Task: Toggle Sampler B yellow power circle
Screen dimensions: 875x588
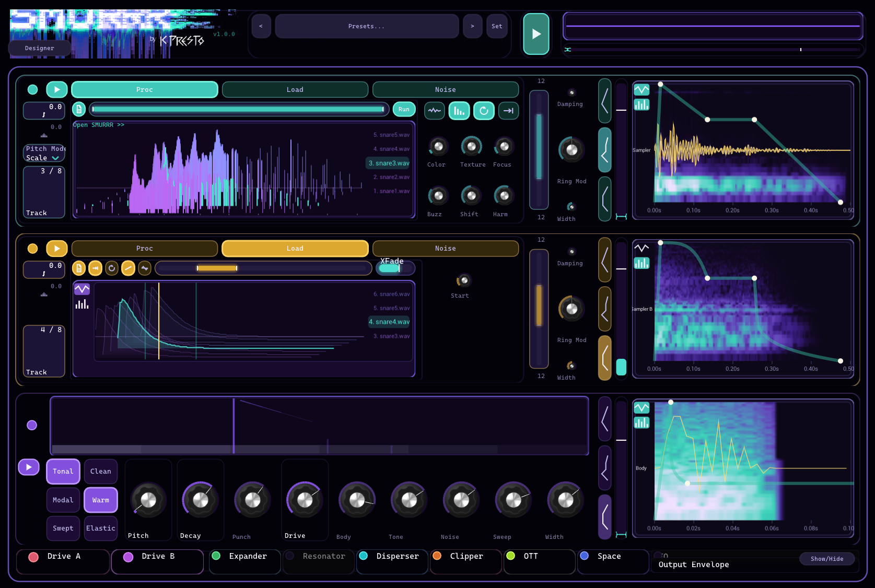Action: (x=32, y=249)
